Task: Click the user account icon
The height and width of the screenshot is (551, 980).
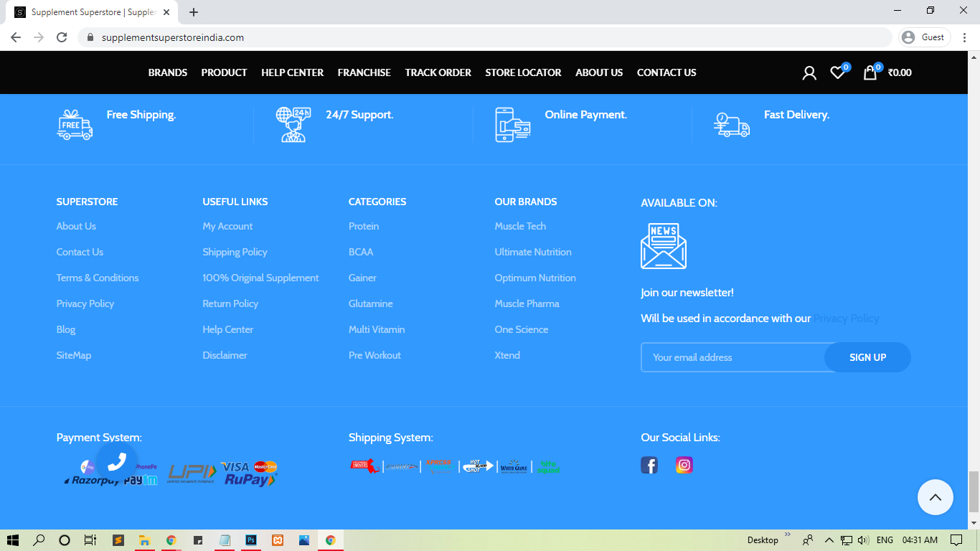Action: 809,72
